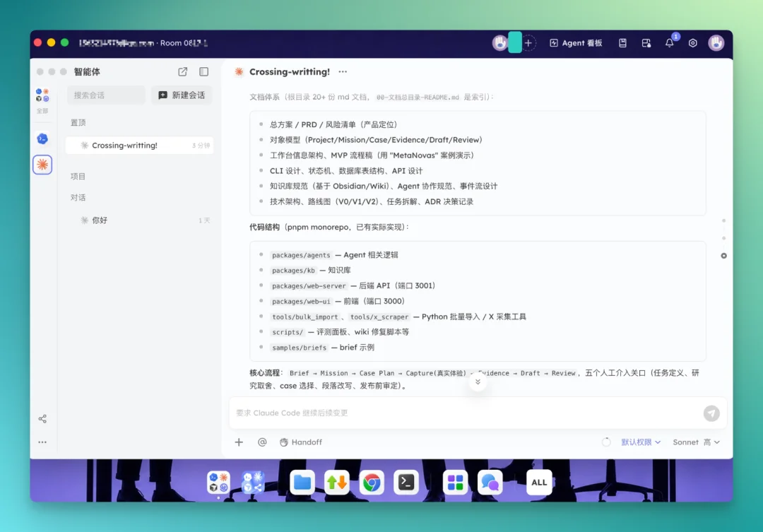The width and height of the screenshot is (763, 532).
Task: Jump to the middle dot on message scroll rail
Action: (723, 239)
